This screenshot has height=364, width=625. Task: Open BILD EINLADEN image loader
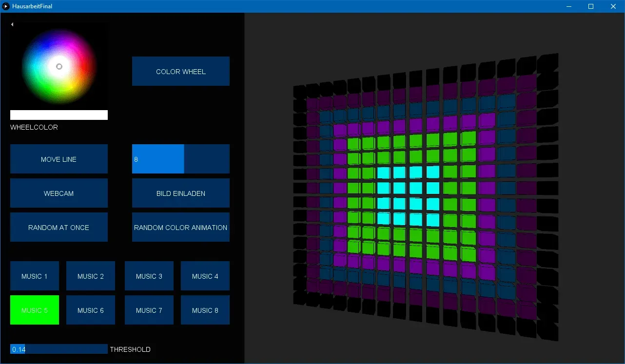pos(181,193)
